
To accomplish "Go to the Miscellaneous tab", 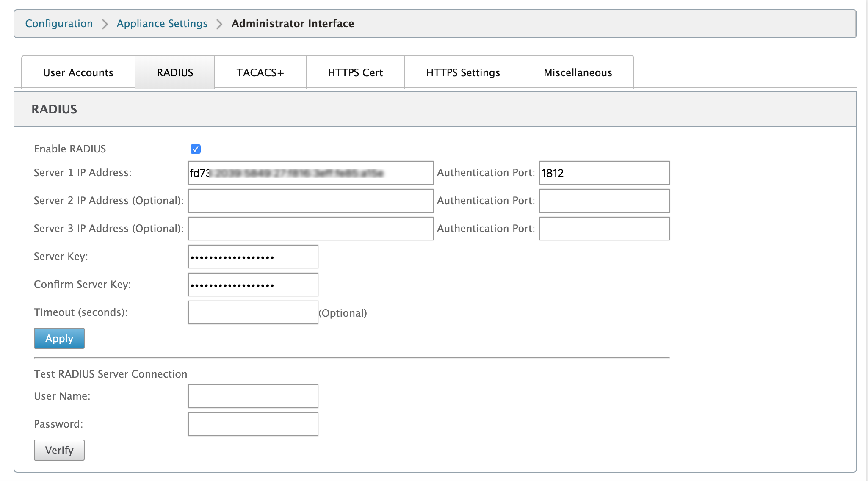I will (578, 72).
